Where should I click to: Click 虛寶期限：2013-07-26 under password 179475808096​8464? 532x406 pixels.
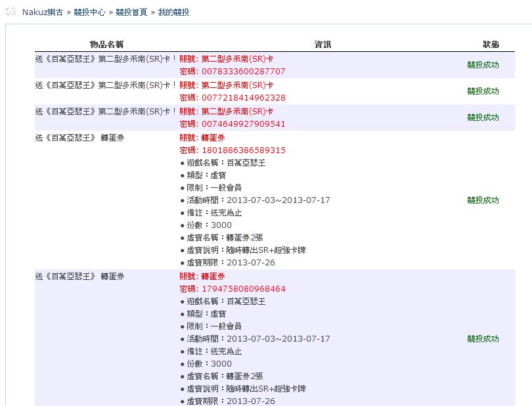tap(231, 401)
